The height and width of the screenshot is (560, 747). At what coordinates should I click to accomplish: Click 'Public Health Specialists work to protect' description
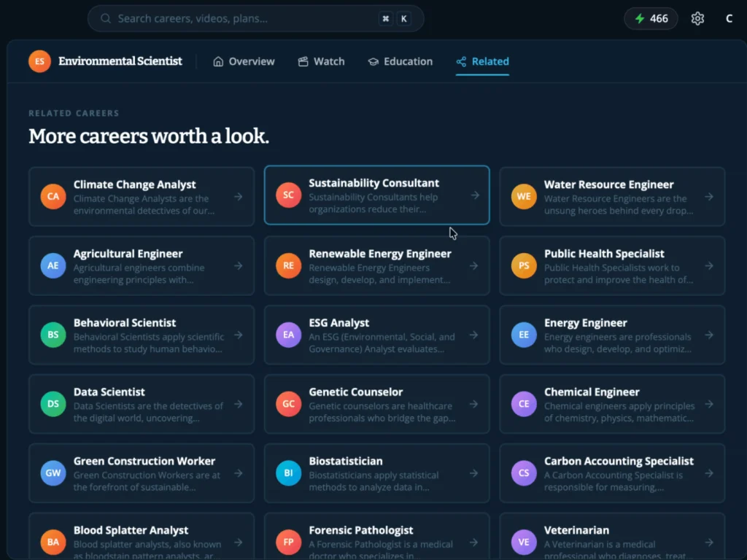pyautogui.click(x=619, y=274)
